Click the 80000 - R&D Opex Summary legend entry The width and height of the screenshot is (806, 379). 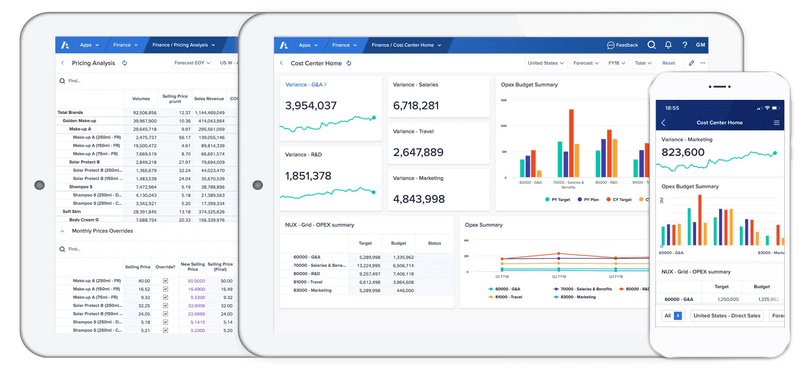pyautogui.click(x=634, y=290)
